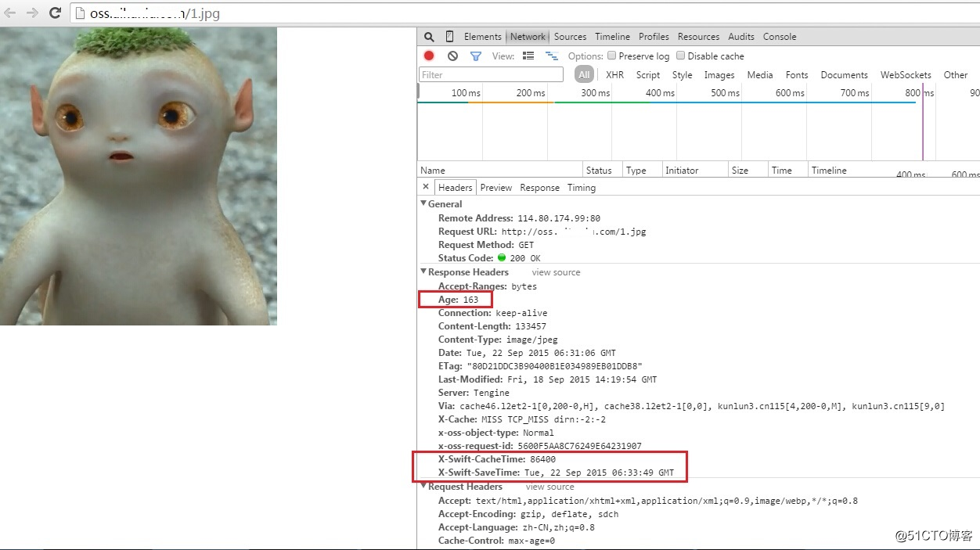Click the creature image on page
Viewport: 980px width, 550px height.
pos(139,176)
